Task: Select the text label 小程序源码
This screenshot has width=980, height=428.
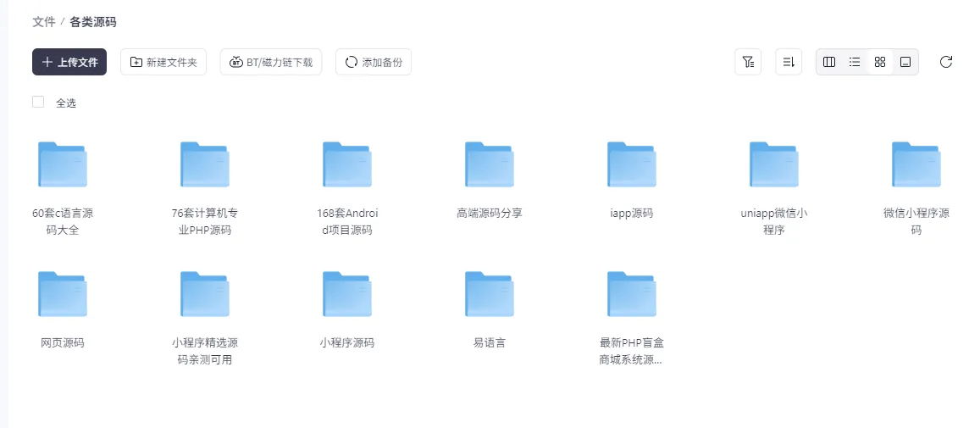Action: pos(347,342)
